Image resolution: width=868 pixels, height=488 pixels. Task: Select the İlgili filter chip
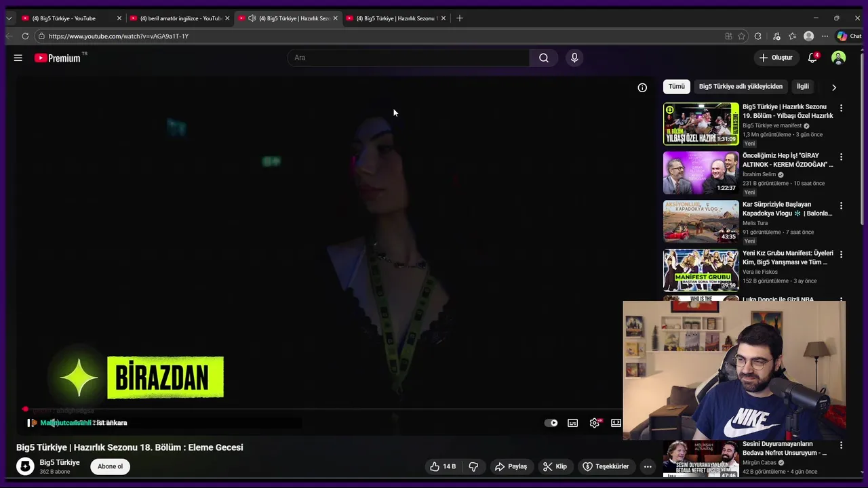pos(803,87)
